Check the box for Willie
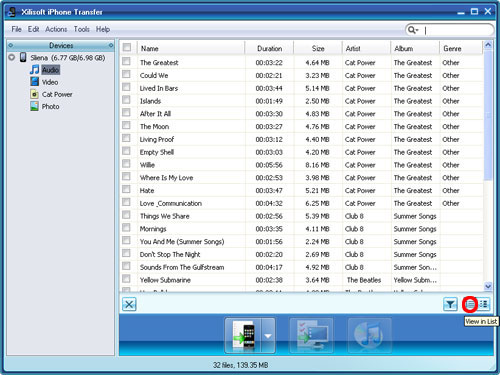Image resolution: width=500 pixels, height=375 pixels. [x=126, y=164]
